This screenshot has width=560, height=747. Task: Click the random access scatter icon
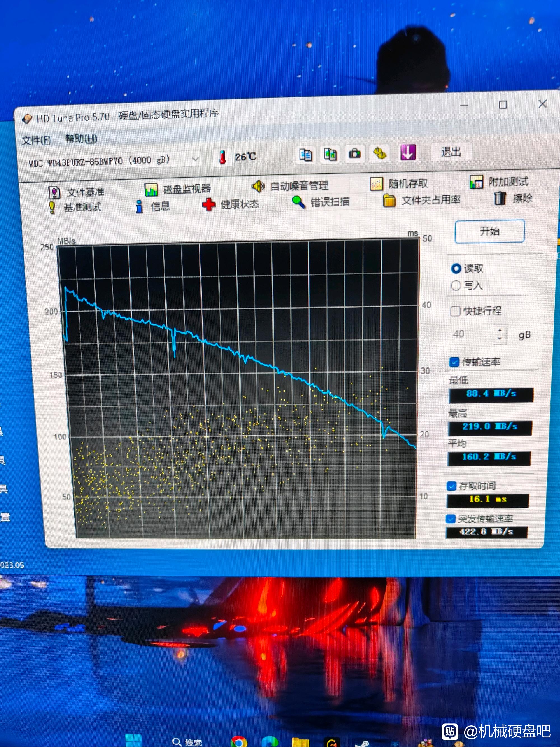[376, 184]
